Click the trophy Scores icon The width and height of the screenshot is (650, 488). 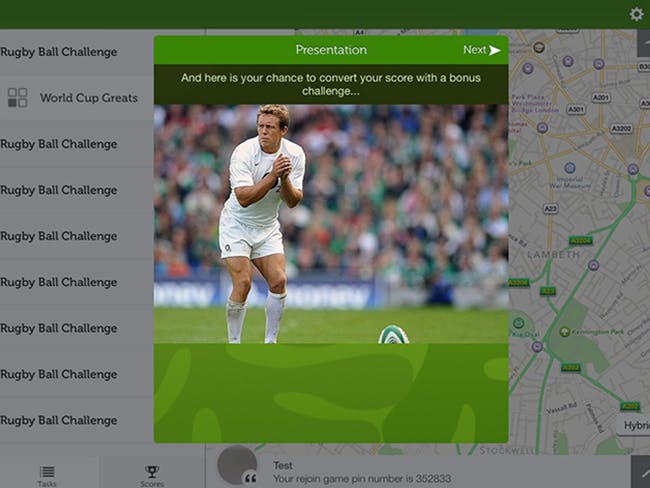pyautogui.click(x=152, y=471)
